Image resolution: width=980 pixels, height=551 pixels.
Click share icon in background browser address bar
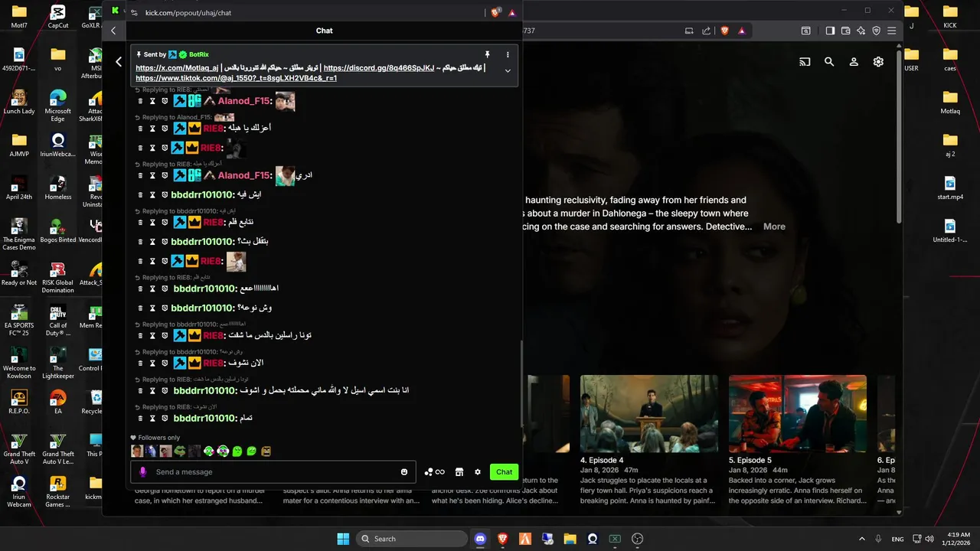(x=706, y=31)
